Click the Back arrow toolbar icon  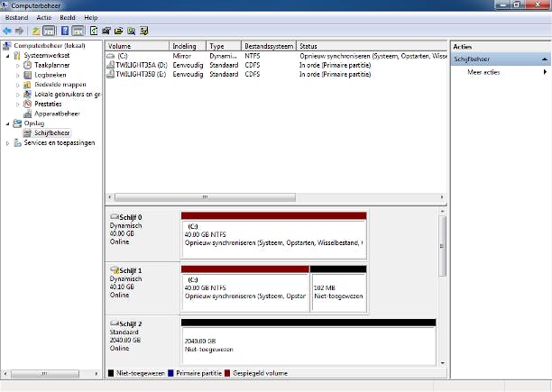tap(6, 31)
